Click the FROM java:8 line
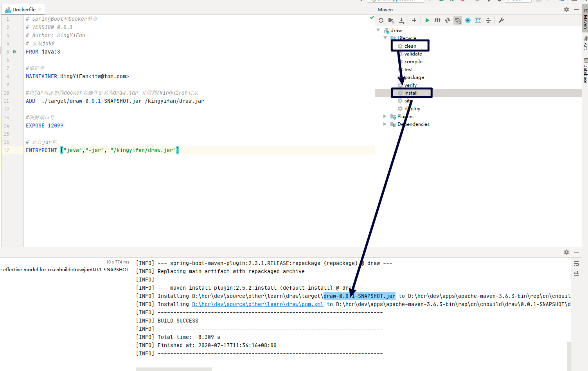Viewport: 588px width, 371px height. 43,52
